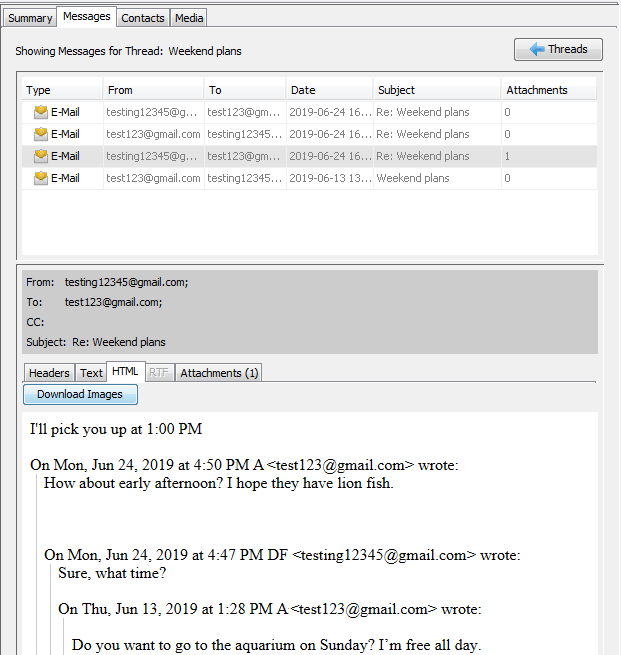Click the 'I'll pick you up at 1:00 PM' line
The width and height of the screenshot is (621, 655).
coord(116,429)
